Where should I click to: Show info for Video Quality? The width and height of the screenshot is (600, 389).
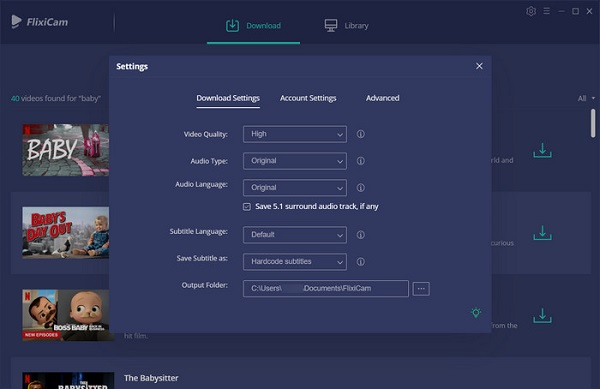pyautogui.click(x=360, y=134)
